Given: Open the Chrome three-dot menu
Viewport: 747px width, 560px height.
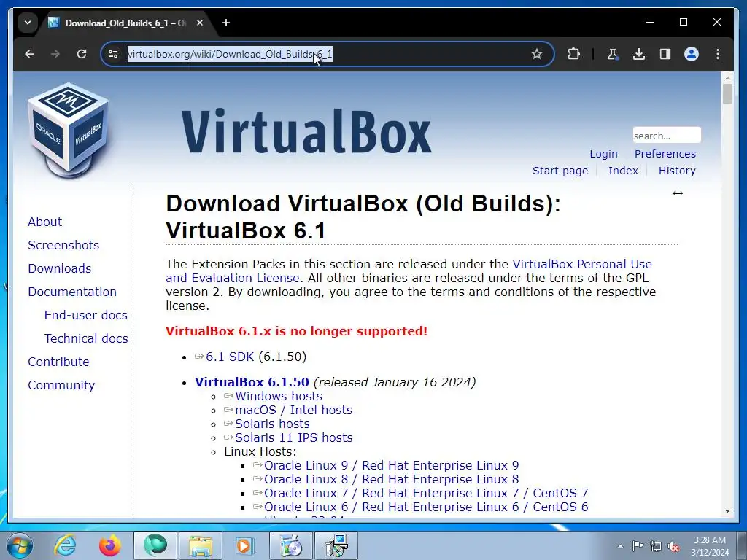Looking at the screenshot, I should coord(718,54).
